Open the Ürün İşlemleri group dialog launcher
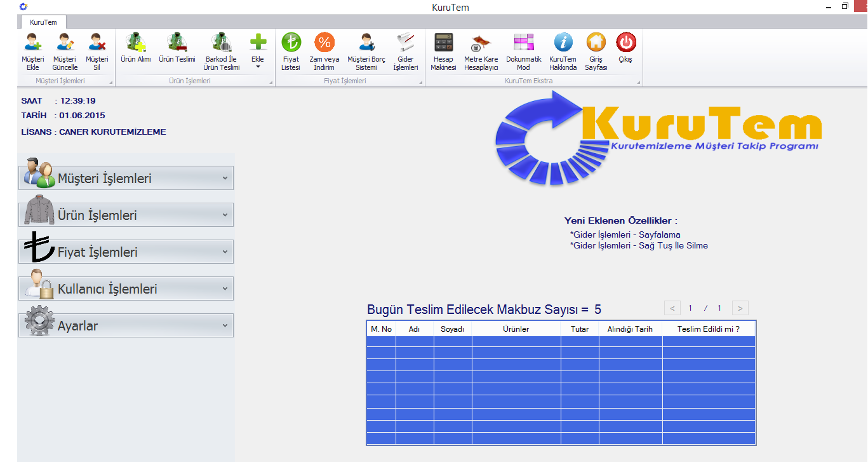868x462 pixels. coord(270,83)
